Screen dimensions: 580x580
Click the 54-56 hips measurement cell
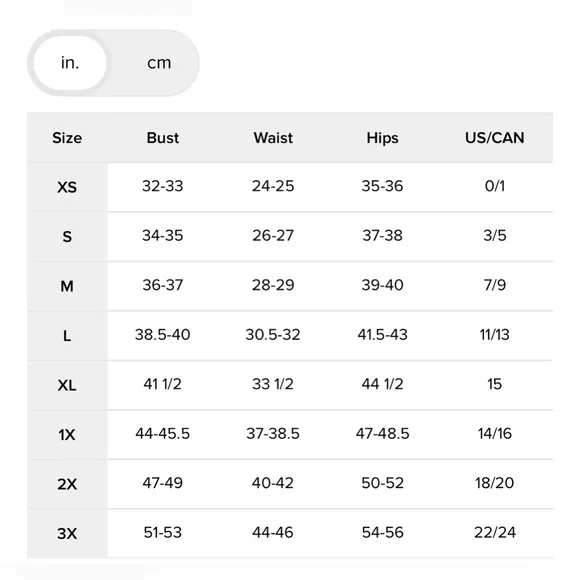[382, 533]
